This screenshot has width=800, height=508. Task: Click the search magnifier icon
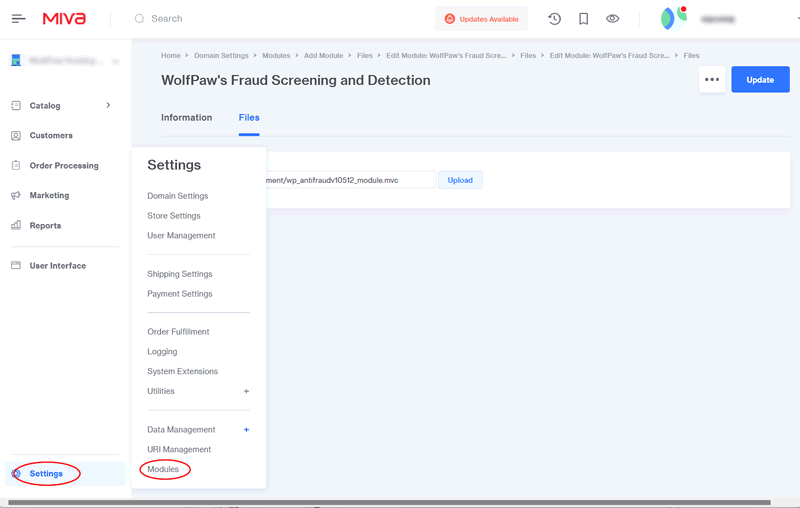tap(139, 19)
